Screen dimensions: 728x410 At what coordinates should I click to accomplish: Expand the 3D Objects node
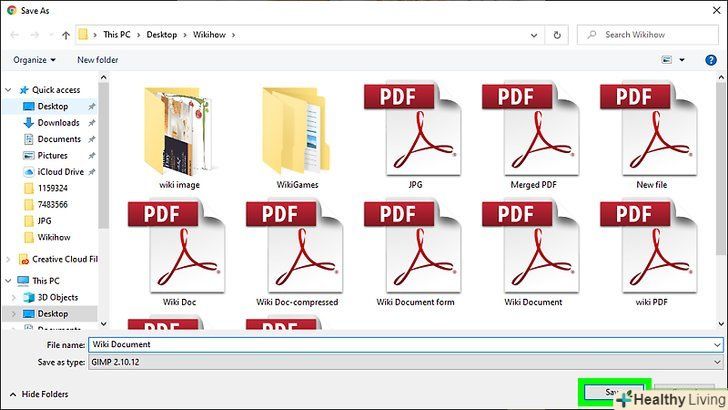point(13,297)
